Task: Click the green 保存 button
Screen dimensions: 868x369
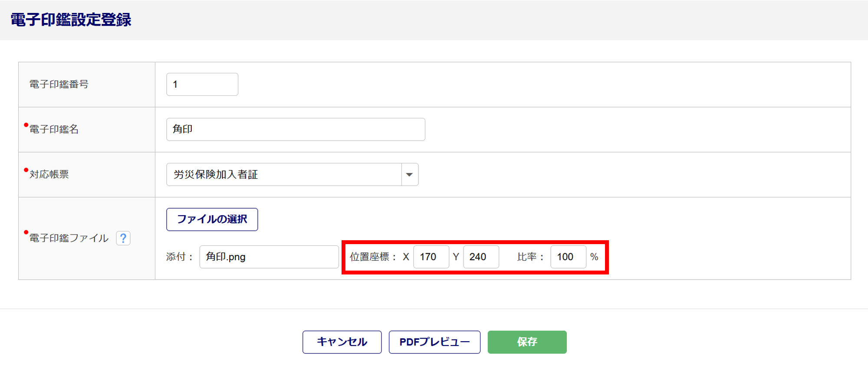Action: coord(527,342)
